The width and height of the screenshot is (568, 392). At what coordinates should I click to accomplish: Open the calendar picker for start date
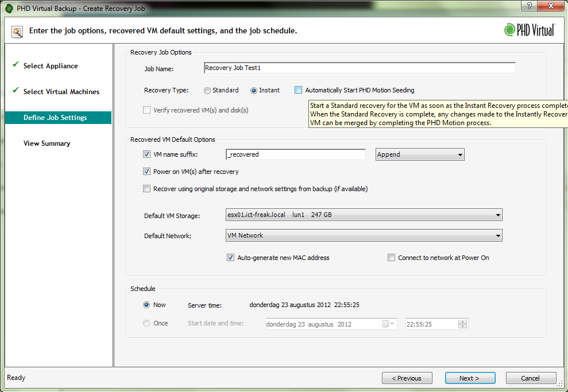389,324
